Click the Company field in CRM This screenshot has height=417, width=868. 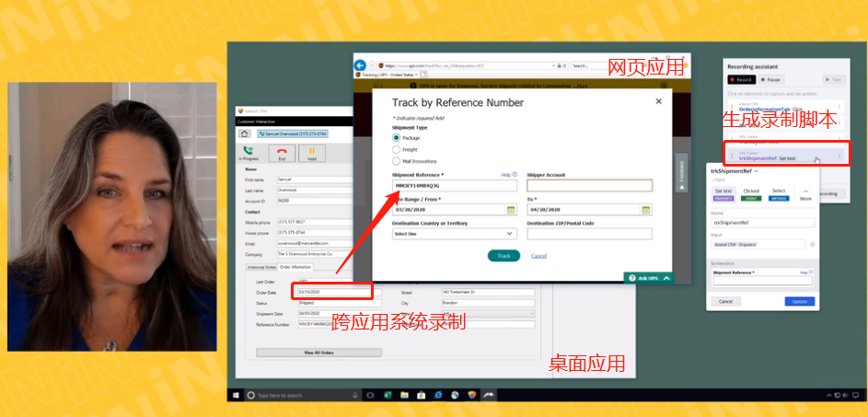(315, 254)
